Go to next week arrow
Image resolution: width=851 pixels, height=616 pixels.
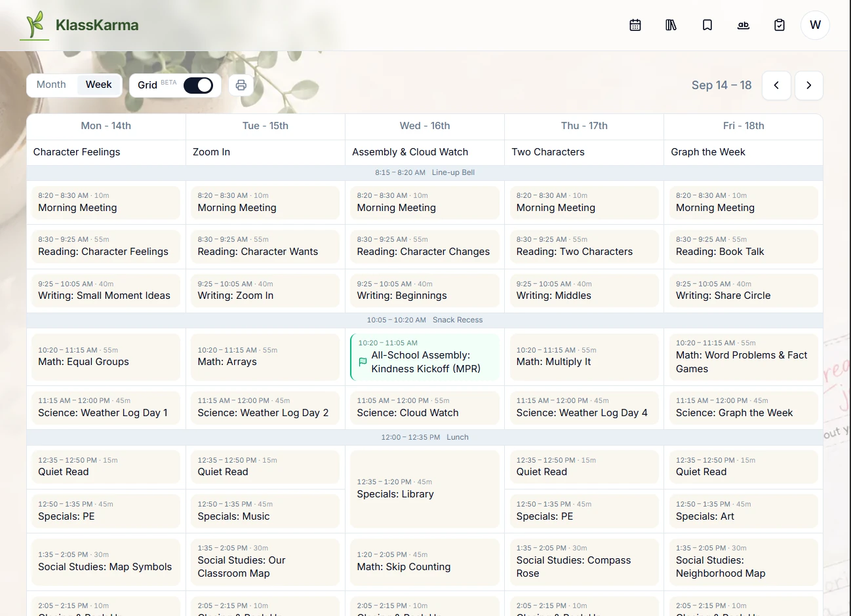(809, 85)
